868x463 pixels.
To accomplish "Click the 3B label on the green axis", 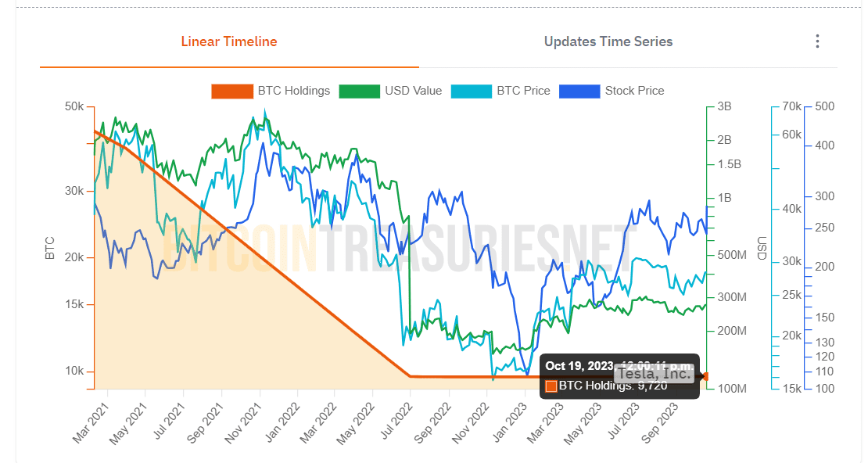I will click(x=723, y=106).
